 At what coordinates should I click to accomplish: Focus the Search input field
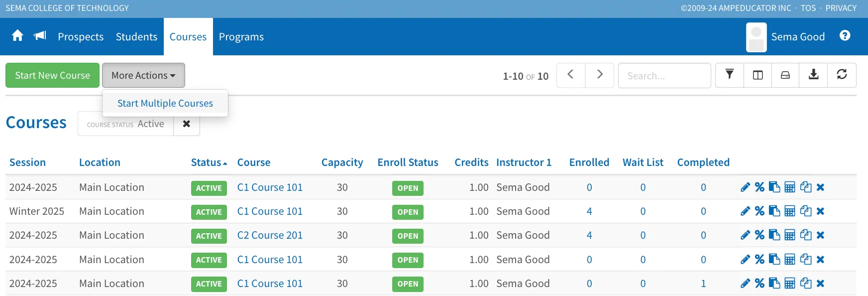click(x=664, y=75)
